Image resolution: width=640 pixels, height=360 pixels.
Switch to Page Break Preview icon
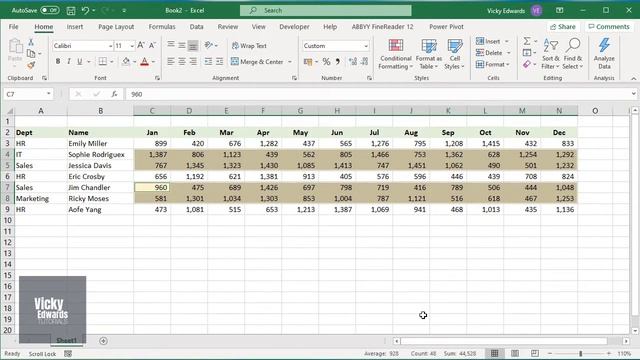click(535, 353)
